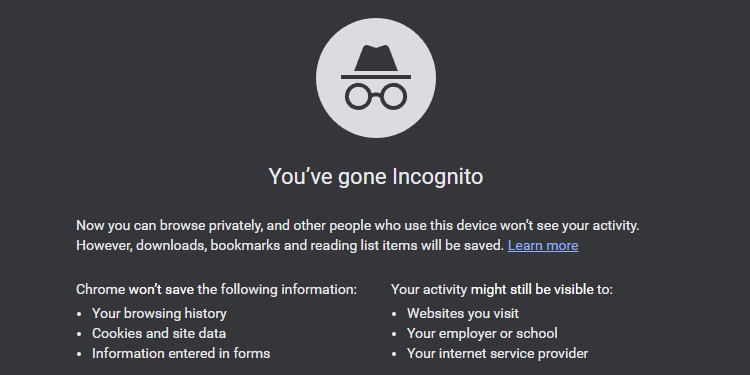Image resolution: width=750 pixels, height=375 pixels.
Task: Select the "Your browsing history" list item
Action: [159, 313]
